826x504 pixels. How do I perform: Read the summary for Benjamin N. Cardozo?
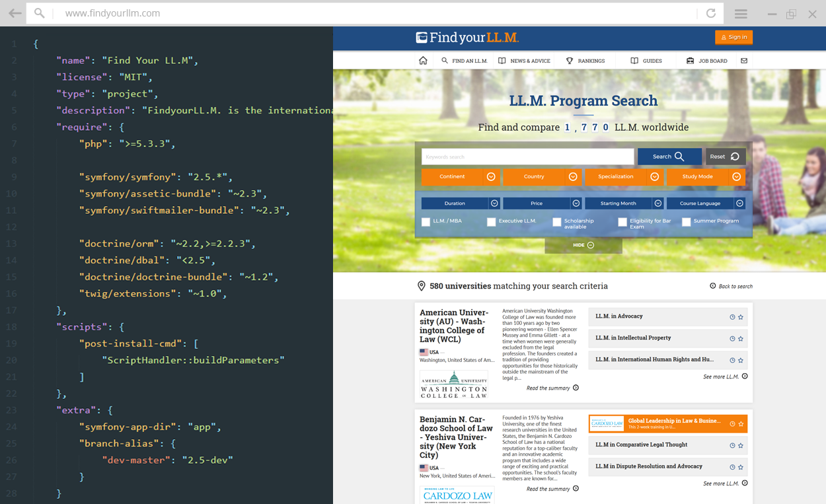pyautogui.click(x=548, y=489)
